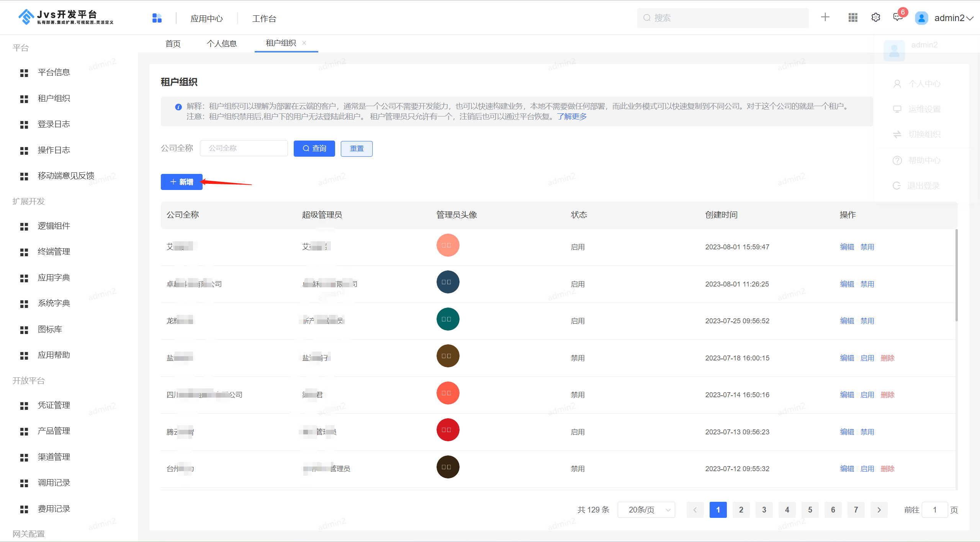The image size is (980, 542).
Task: Click the admin2 user avatar icon
Action: [921, 18]
